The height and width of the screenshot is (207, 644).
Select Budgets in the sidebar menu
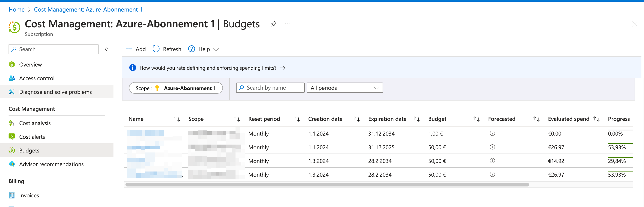29,150
